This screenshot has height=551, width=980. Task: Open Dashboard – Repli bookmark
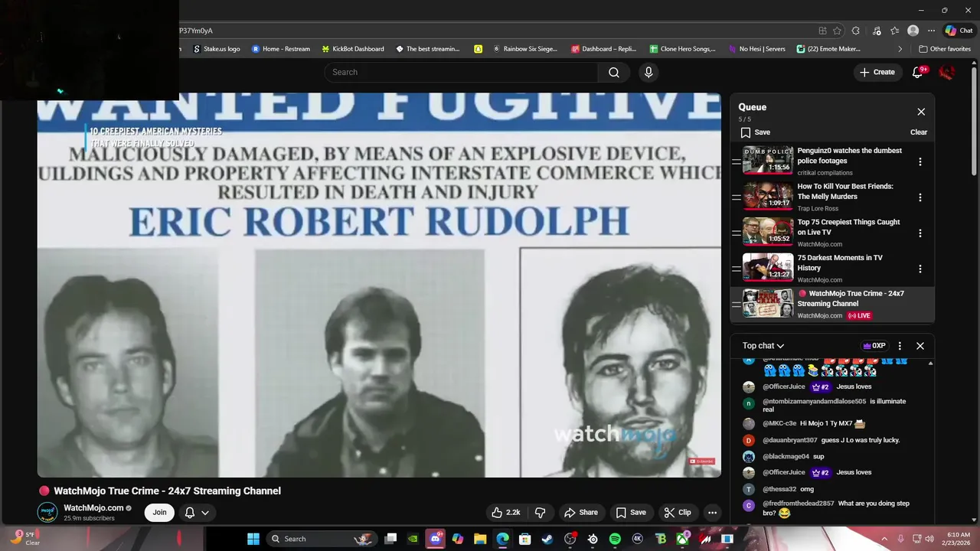point(604,49)
